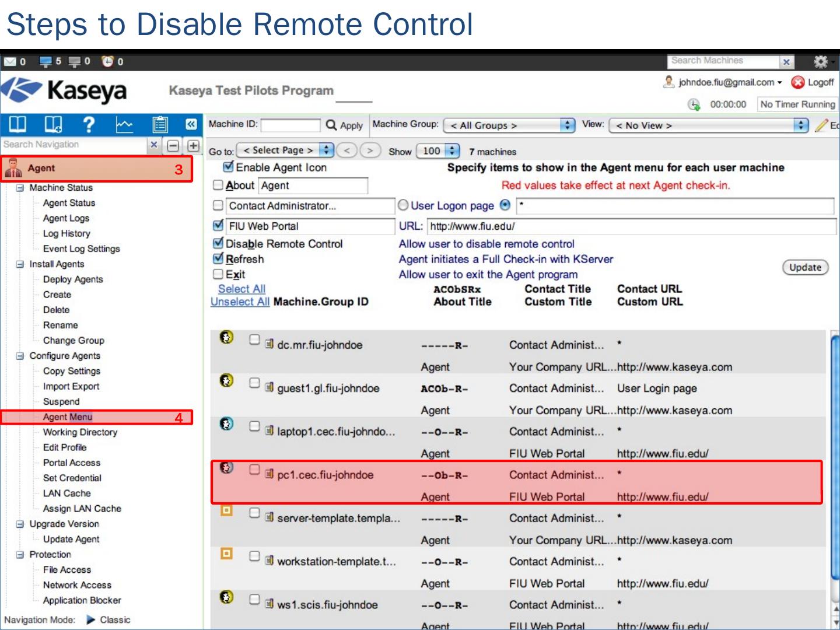The image size is (840, 630).
Task: Collapse navigation panel with double-arrow icon
Action: (x=191, y=124)
